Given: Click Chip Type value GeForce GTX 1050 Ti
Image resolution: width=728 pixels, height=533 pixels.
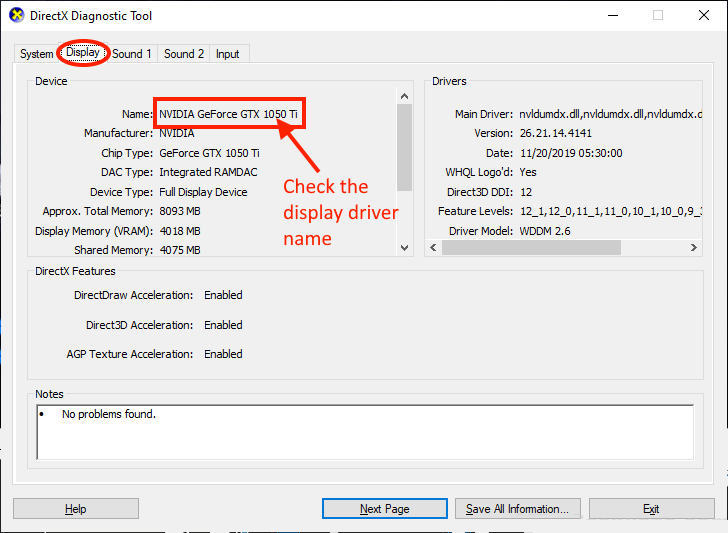Looking at the screenshot, I should [209, 153].
